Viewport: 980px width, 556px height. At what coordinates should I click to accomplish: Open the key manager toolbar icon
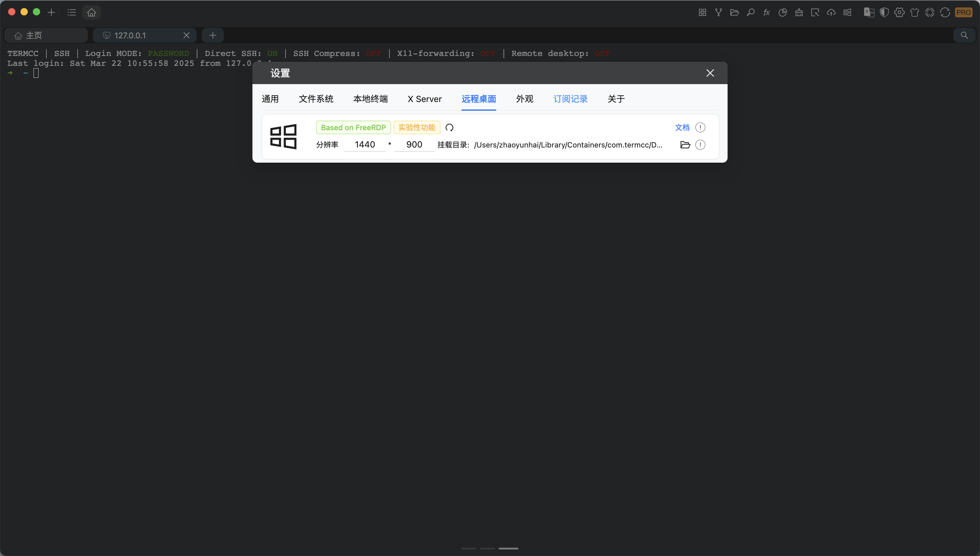tap(750, 12)
